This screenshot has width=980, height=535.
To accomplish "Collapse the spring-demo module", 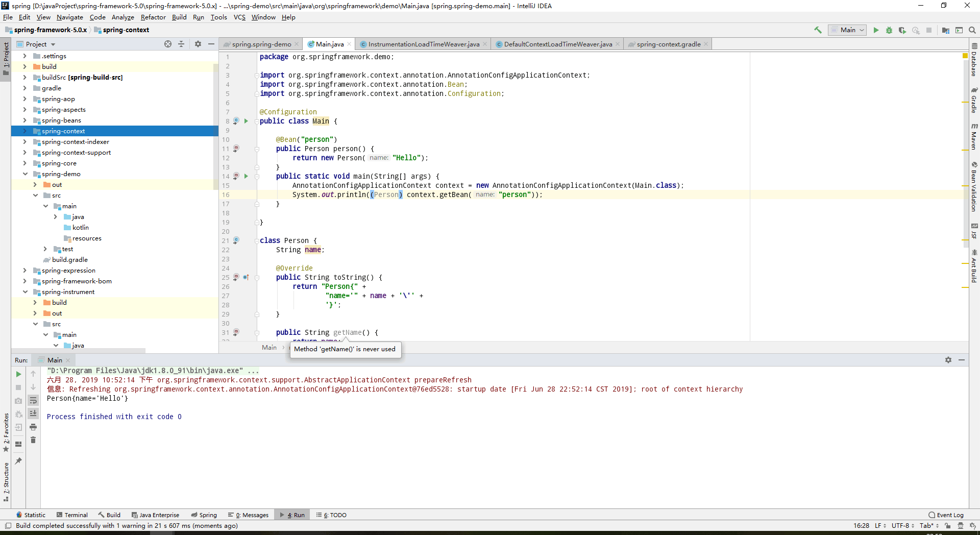I will (24, 174).
